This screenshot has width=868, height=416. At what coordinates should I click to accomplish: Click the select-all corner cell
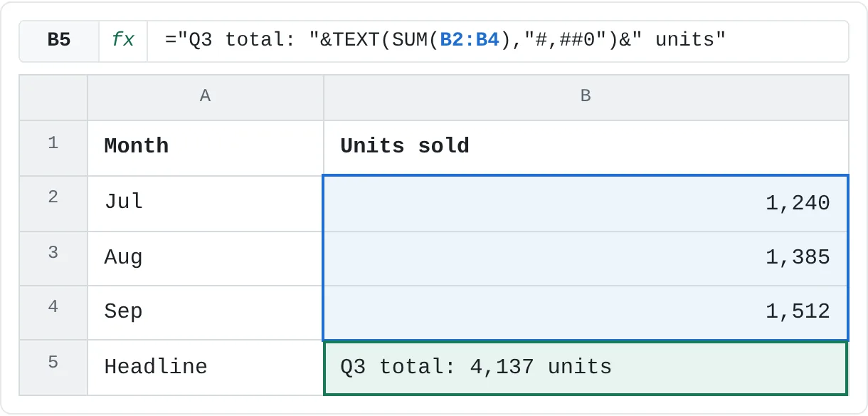(x=53, y=98)
